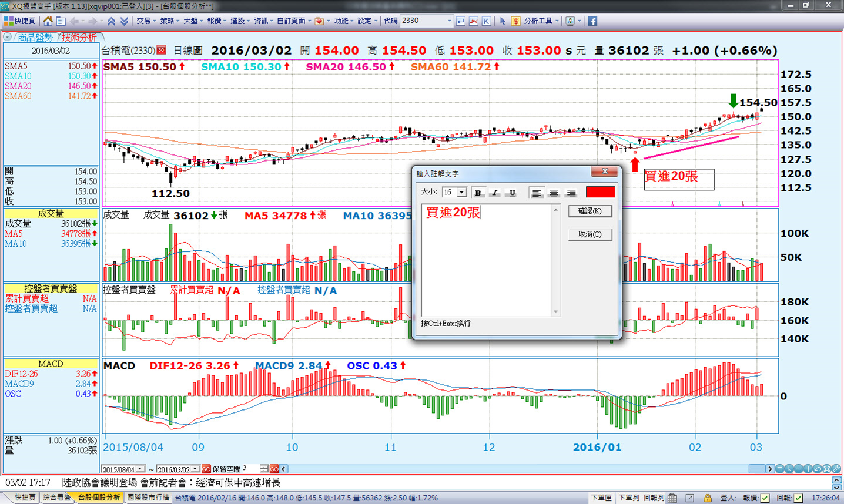
Task: Click the Facebook icon in toolbar
Action: click(592, 21)
